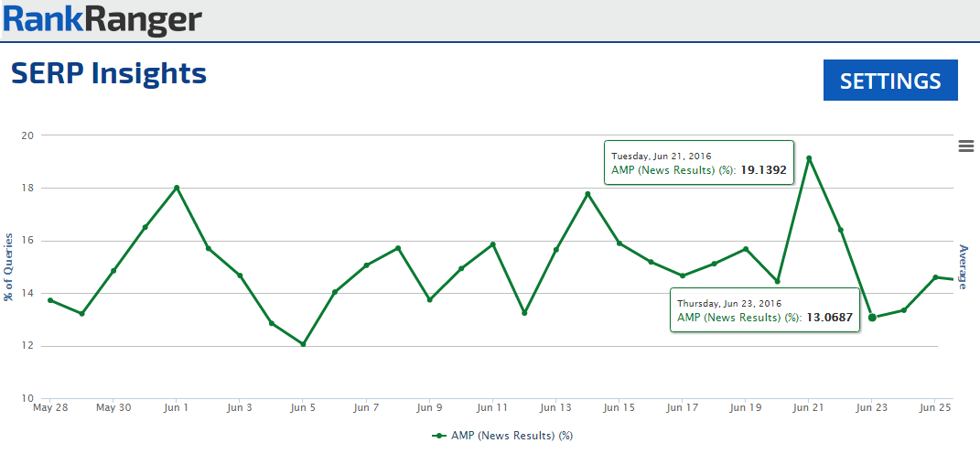Click the Thursday, Jun 23 tooltip box

(764, 310)
